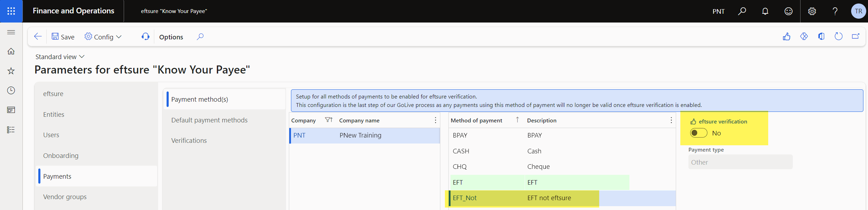Click the feedback smiley icon

click(x=788, y=11)
